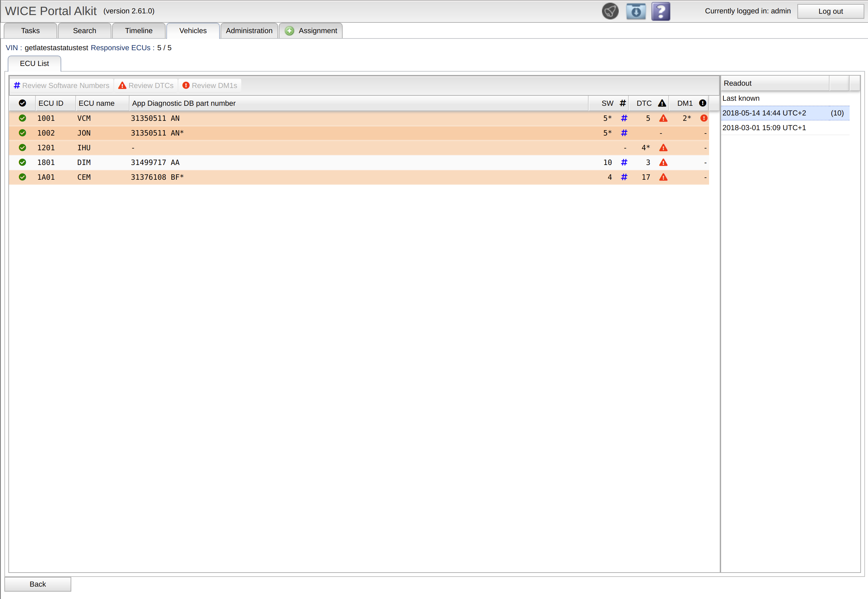Select readout 2018-05-14 14:44 UTC+2

764,113
